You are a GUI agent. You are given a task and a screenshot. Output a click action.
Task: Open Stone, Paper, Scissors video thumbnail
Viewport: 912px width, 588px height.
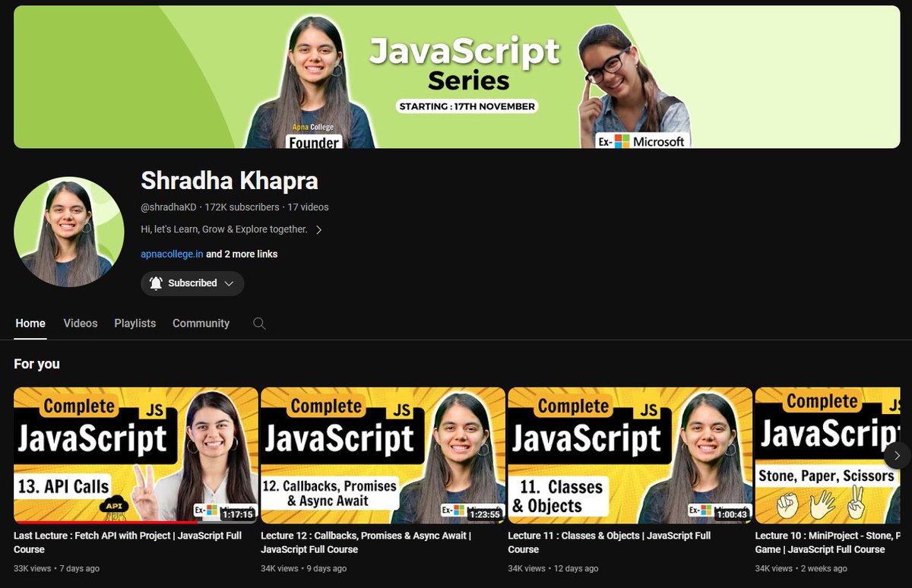pyautogui.click(x=828, y=455)
